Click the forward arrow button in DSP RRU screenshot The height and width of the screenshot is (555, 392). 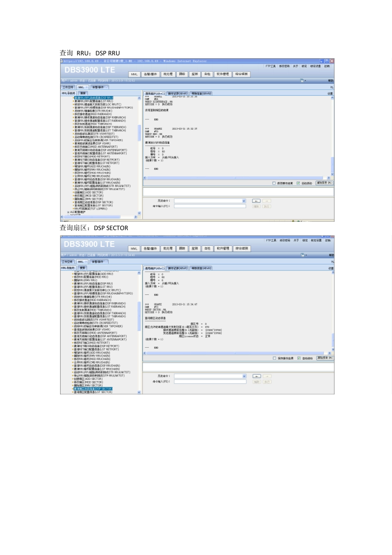[267, 201]
